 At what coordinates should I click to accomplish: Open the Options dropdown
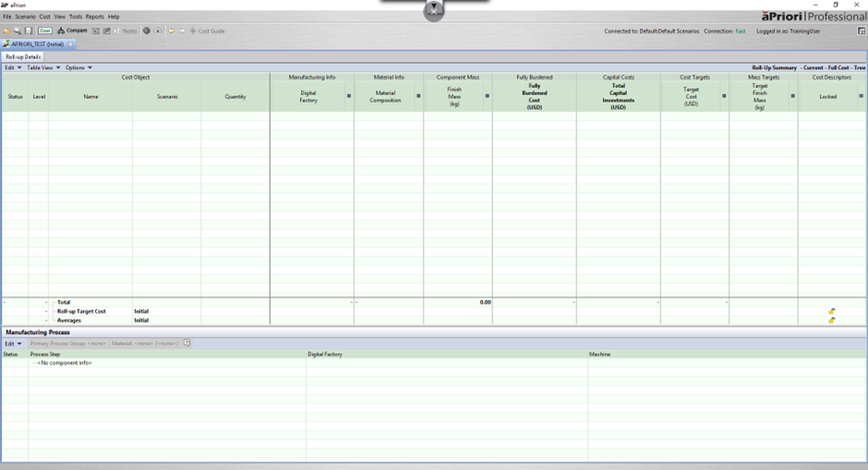78,67
